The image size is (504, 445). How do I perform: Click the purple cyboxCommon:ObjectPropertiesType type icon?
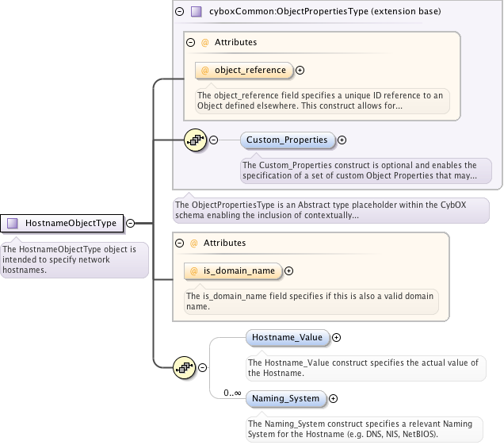[x=196, y=12]
